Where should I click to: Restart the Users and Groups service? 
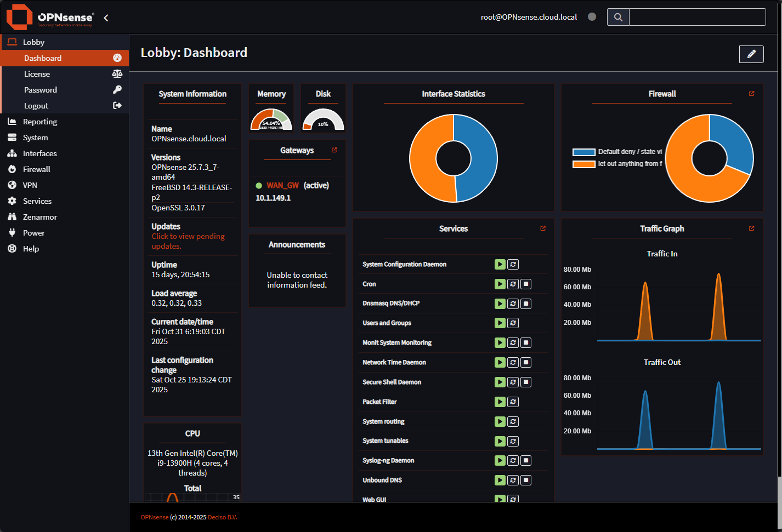point(513,323)
